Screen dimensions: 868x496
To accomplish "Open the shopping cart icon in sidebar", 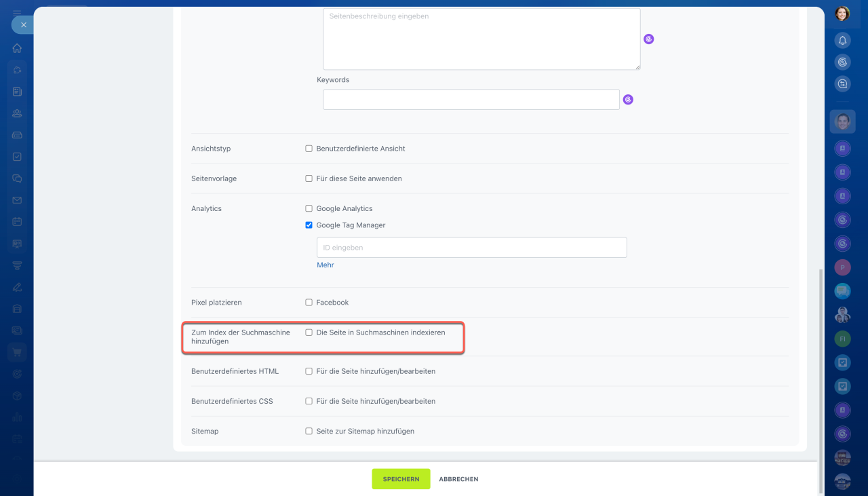I will point(17,352).
